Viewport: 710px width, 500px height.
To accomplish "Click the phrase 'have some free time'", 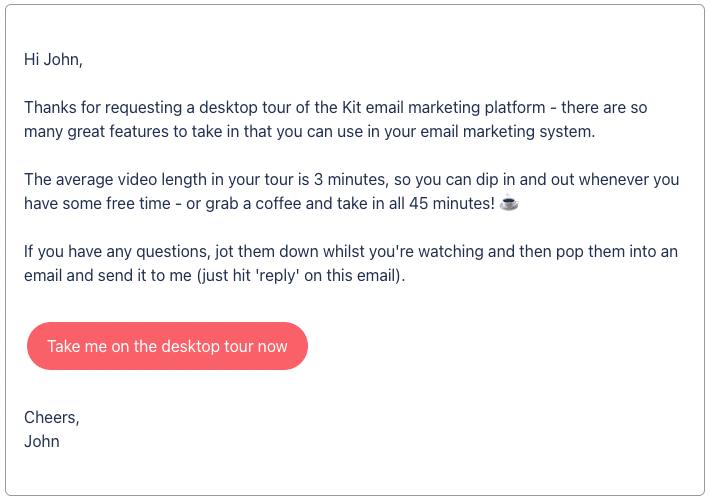I will 97,203.
